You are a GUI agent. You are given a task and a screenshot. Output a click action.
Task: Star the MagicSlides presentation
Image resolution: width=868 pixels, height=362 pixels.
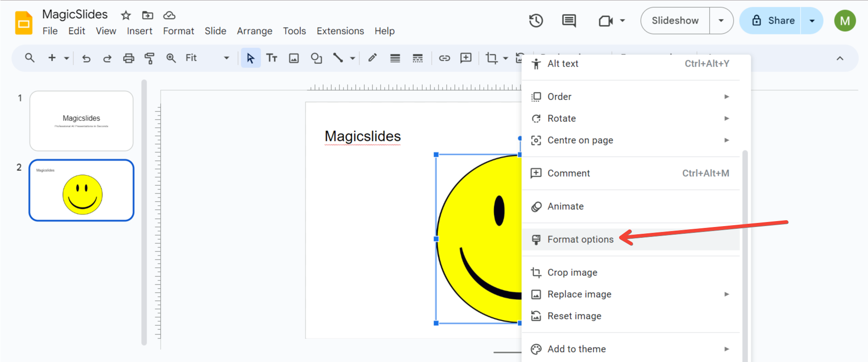(126, 15)
